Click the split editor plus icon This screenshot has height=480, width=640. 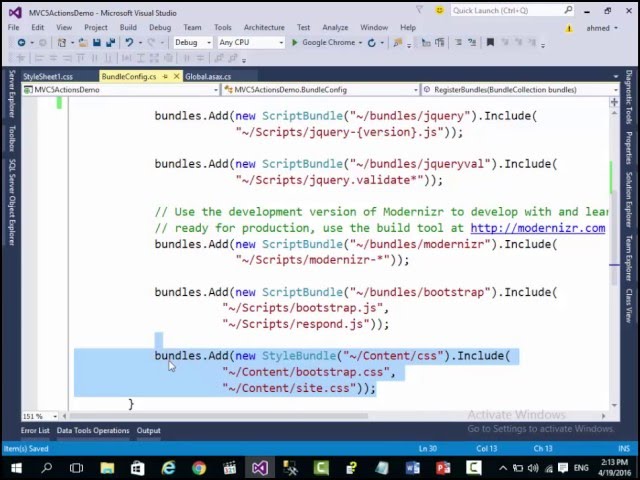point(614,102)
